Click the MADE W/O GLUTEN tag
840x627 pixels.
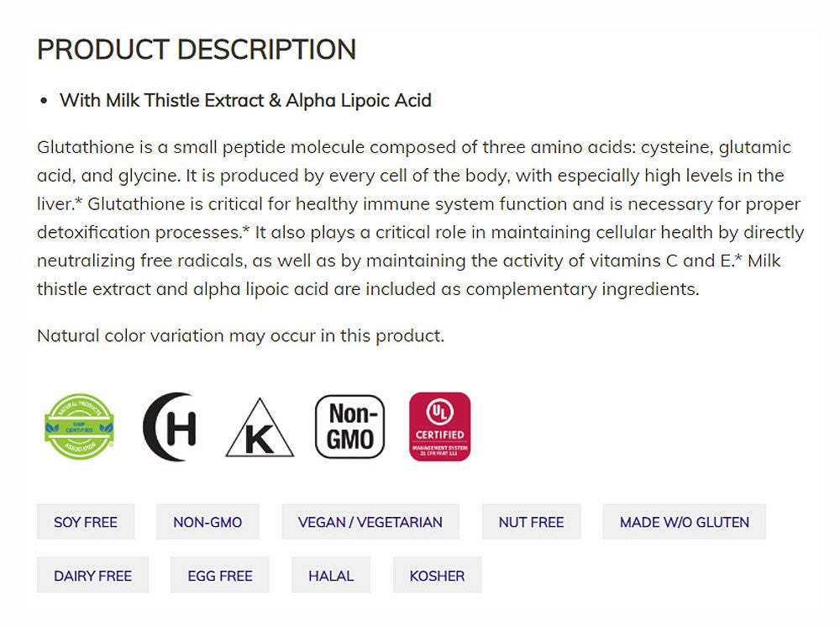685,522
